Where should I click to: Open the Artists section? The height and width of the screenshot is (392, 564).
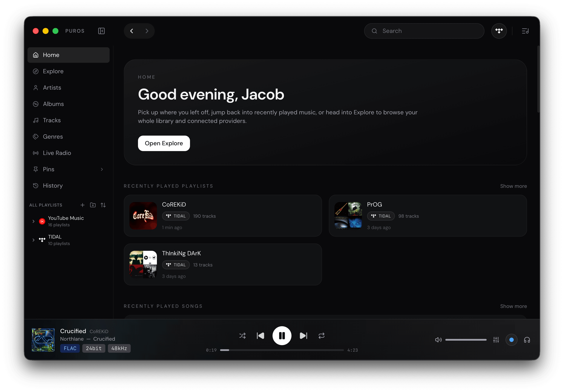click(69, 88)
